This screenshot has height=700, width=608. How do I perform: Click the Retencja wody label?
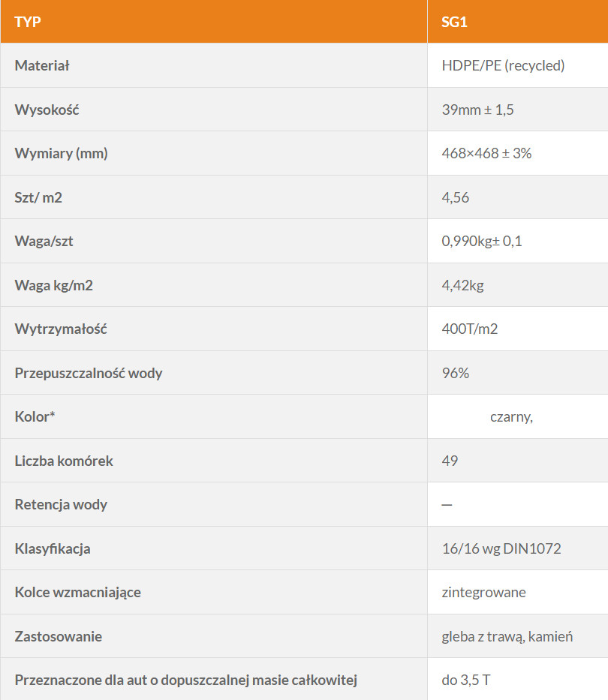pos(61,504)
